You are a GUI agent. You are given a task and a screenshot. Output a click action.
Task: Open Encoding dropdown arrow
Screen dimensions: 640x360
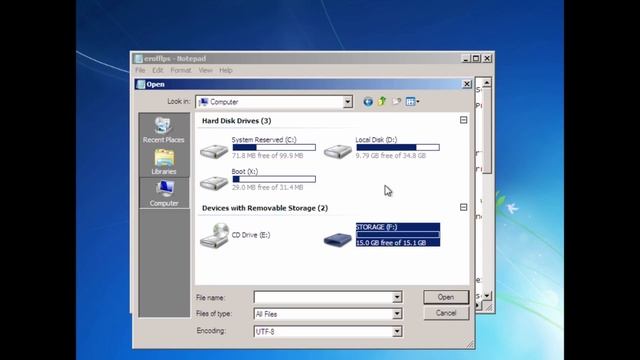tap(397, 331)
